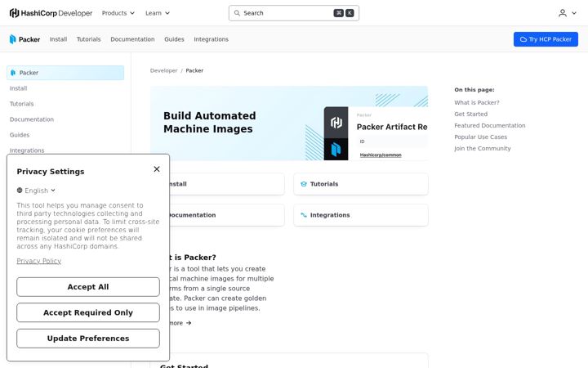The height and width of the screenshot is (368, 588).
Task: Close the Privacy Settings dialog
Action: click(x=157, y=169)
